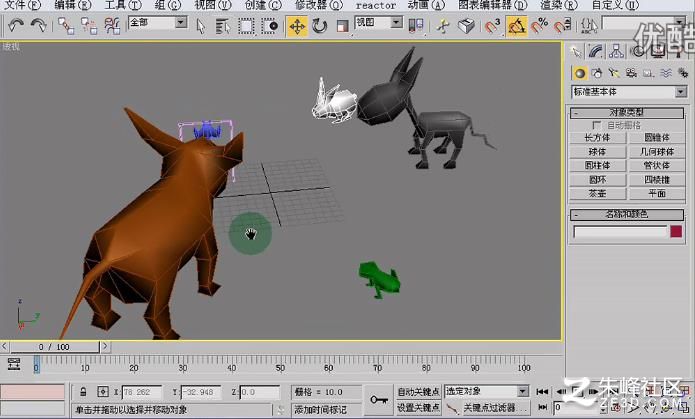
Task: Select the Unlink Selection tool
Action: (89, 26)
